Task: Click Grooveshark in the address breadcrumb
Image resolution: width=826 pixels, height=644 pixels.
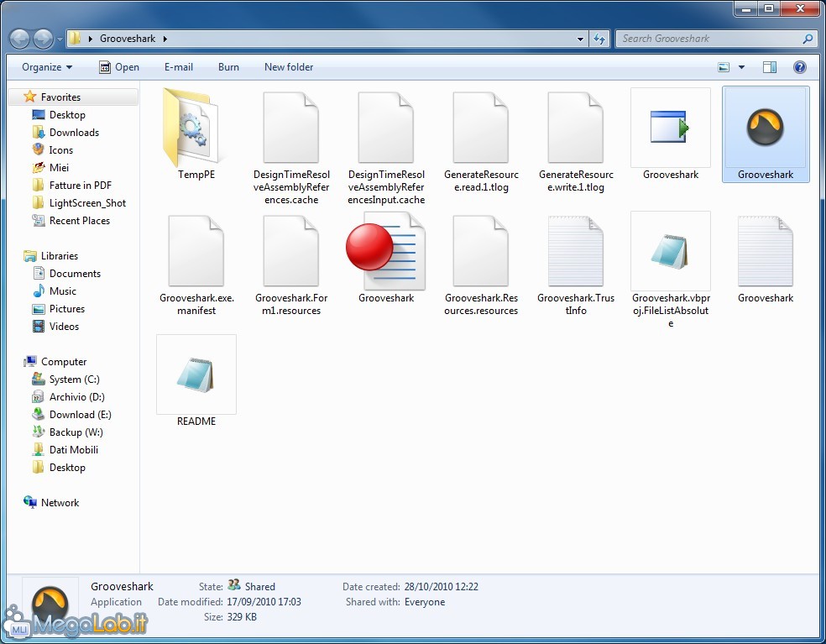Action: (x=128, y=39)
